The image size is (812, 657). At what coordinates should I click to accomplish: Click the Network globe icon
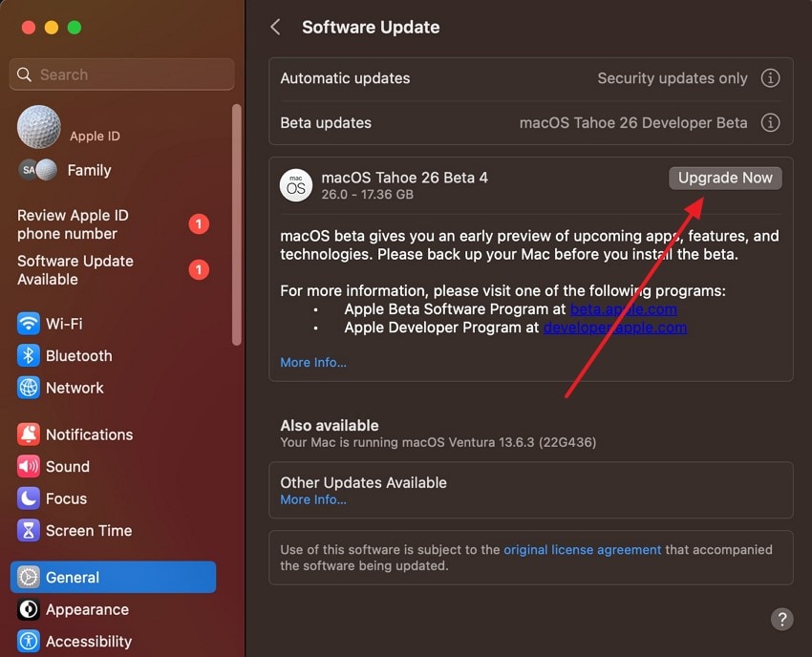click(x=28, y=388)
